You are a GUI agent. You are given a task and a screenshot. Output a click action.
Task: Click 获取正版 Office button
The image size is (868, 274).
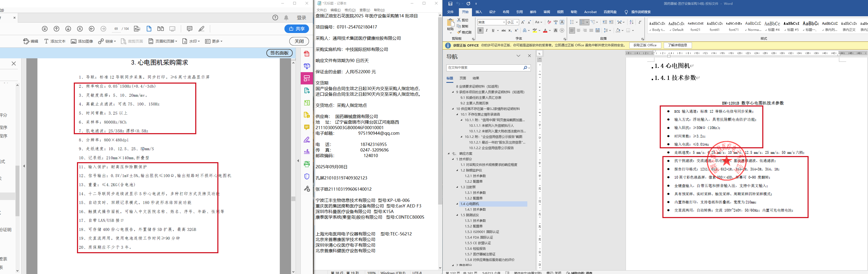(645, 46)
